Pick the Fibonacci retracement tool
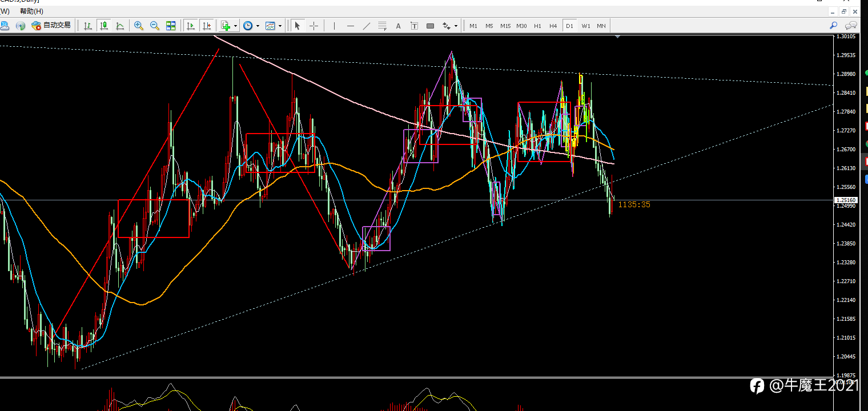The image size is (868, 411). tap(383, 26)
